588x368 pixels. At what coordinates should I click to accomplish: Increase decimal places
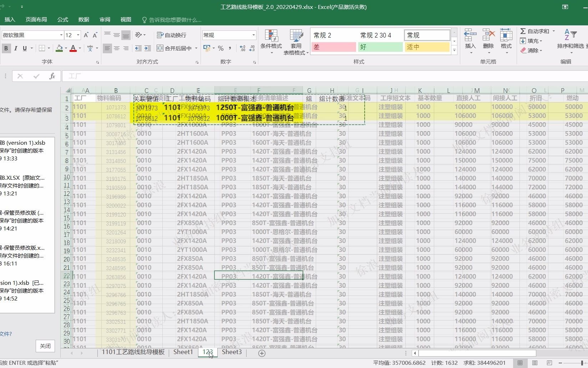click(243, 48)
